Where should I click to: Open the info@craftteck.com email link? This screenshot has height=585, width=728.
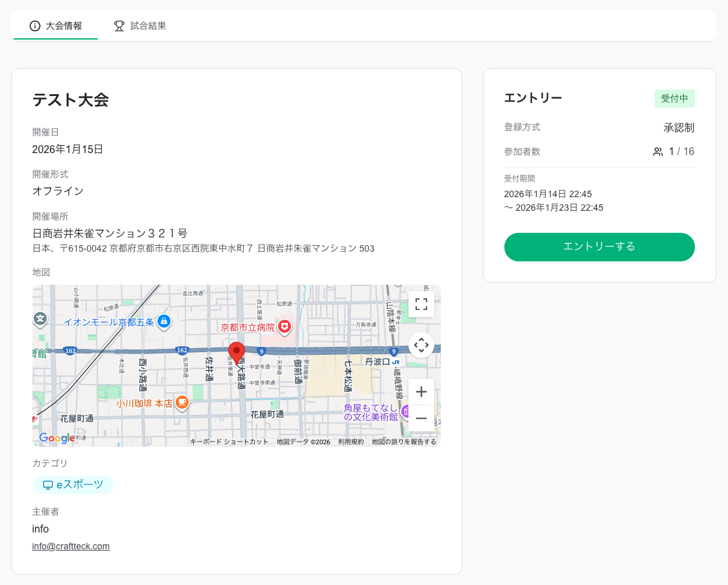71,546
